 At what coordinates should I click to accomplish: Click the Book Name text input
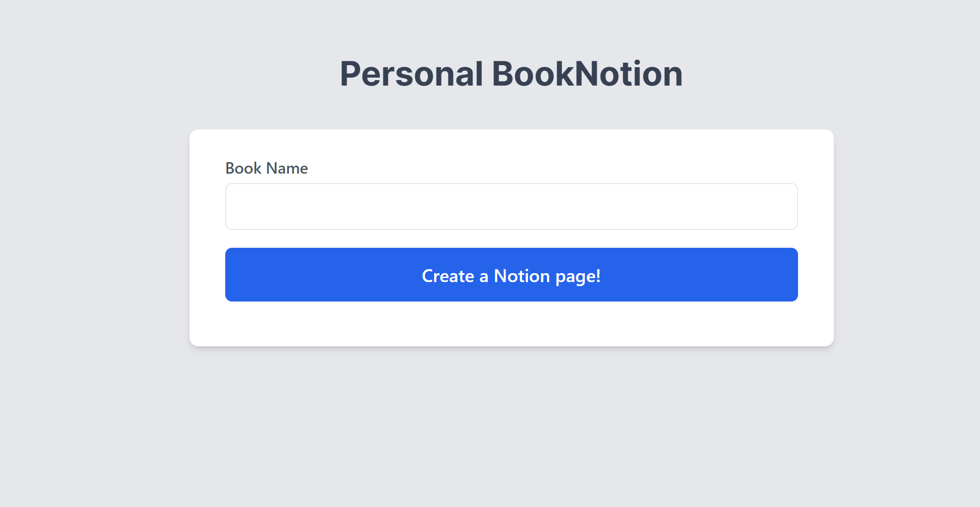point(511,206)
